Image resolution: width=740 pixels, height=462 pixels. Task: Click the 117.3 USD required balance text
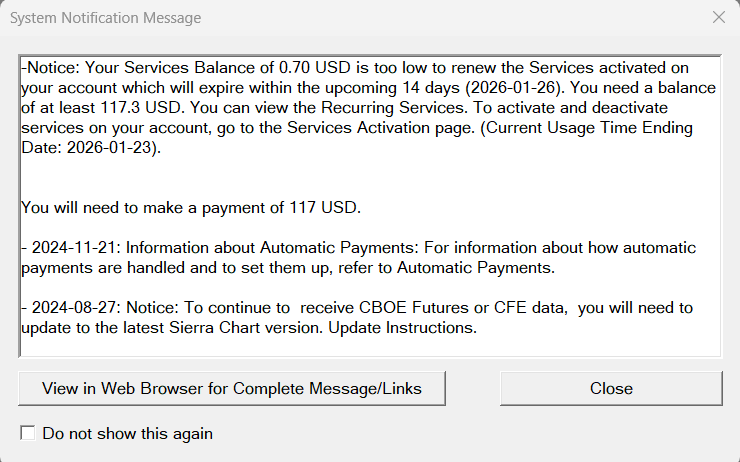click(x=136, y=107)
